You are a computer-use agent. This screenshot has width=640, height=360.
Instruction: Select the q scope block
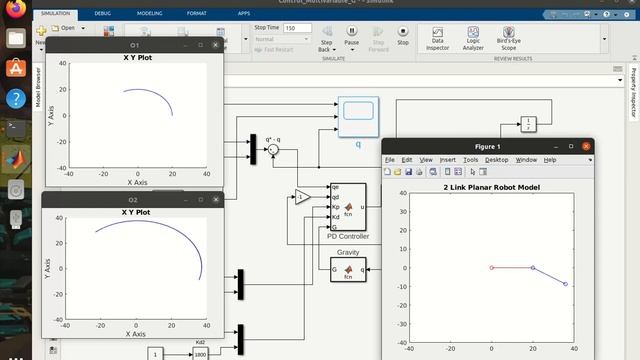[358, 117]
